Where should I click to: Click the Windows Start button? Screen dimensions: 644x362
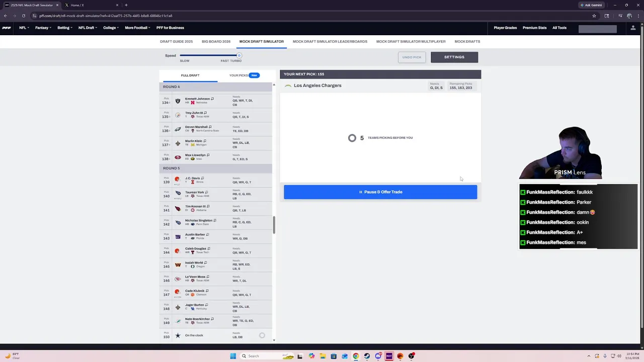233,356
